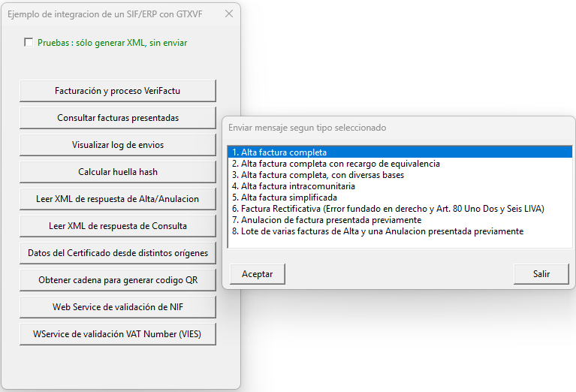This screenshot has height=392, width=576.
Task: Pick 5. Alta factura simplificada
Action: click(x=284, y=198)
